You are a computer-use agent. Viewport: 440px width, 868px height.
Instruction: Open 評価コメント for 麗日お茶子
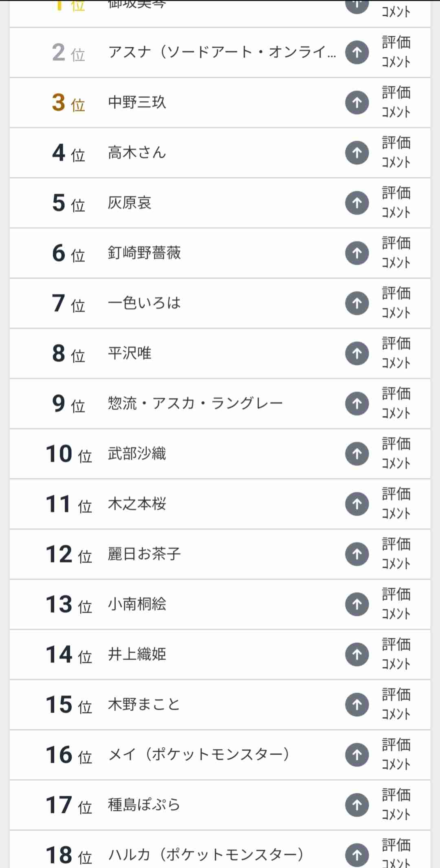(x=396, y=554)
